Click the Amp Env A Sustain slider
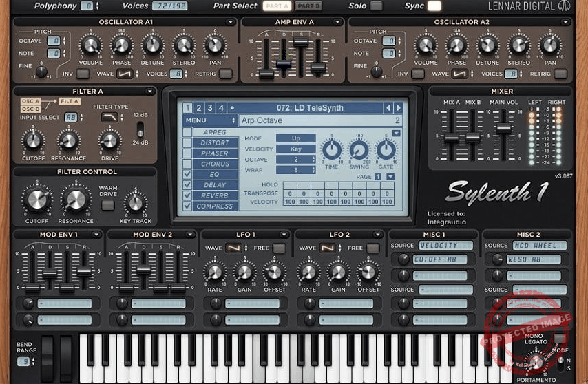 click(301, 41)
